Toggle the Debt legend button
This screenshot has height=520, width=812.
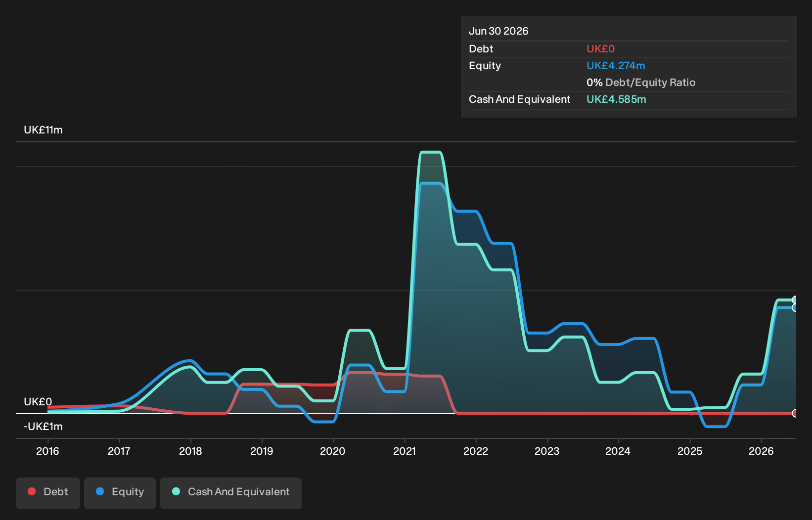[x=48, y=493]
